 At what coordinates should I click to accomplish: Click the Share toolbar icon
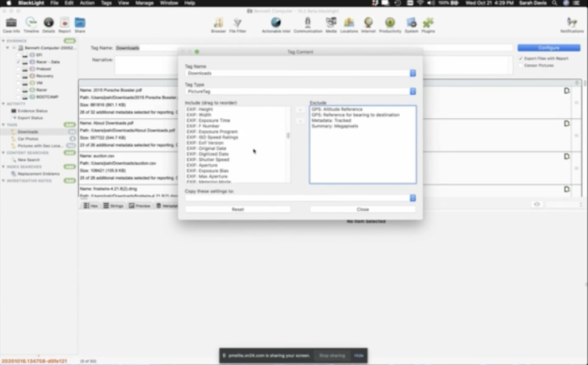80,23
